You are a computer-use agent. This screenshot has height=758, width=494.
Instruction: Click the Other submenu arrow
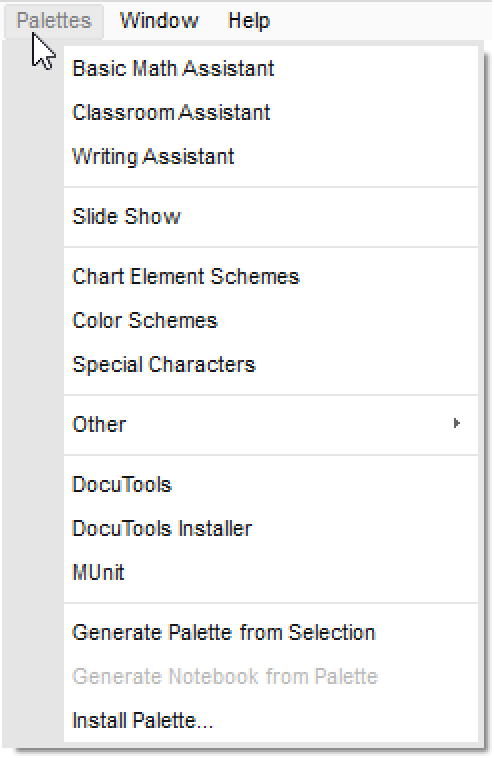coord(456,423)
